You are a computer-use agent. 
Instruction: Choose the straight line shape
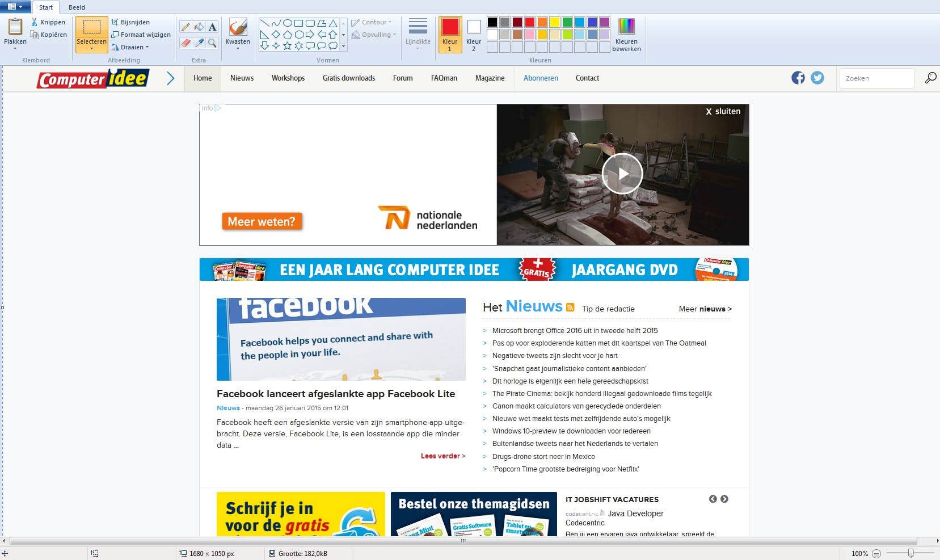tap(264, 23)
